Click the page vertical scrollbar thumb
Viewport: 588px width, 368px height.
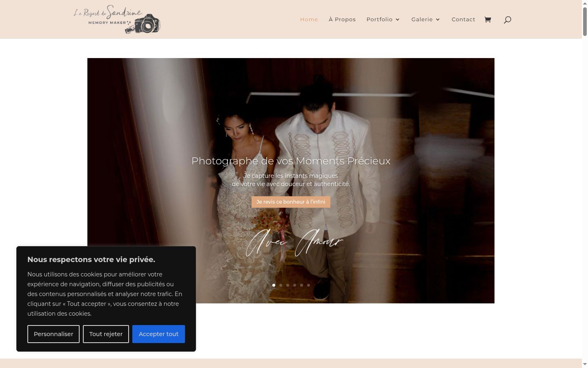[585, 22]
